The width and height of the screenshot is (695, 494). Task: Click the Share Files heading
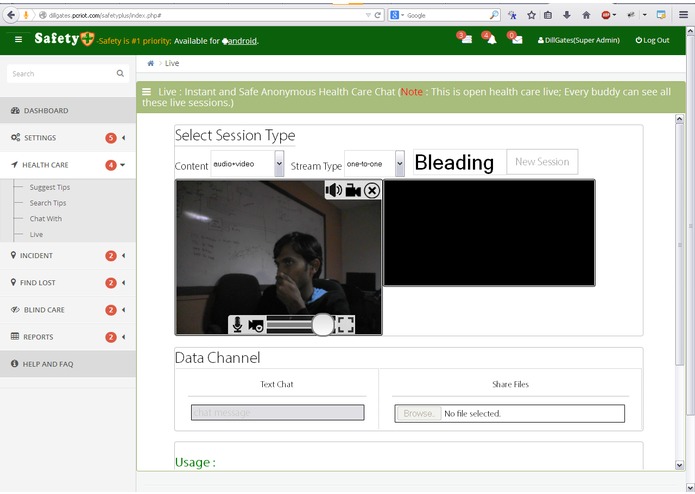511,385
